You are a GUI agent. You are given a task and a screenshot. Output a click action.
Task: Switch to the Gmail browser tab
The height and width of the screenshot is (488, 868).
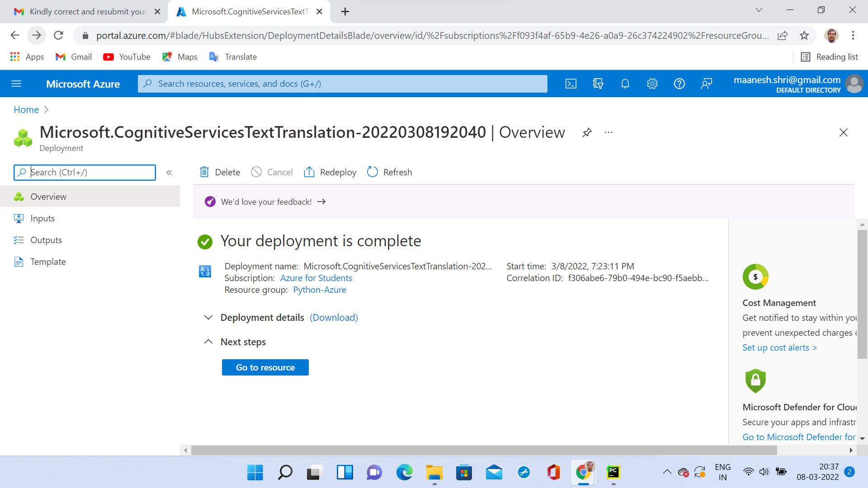(x=81, y=11)
